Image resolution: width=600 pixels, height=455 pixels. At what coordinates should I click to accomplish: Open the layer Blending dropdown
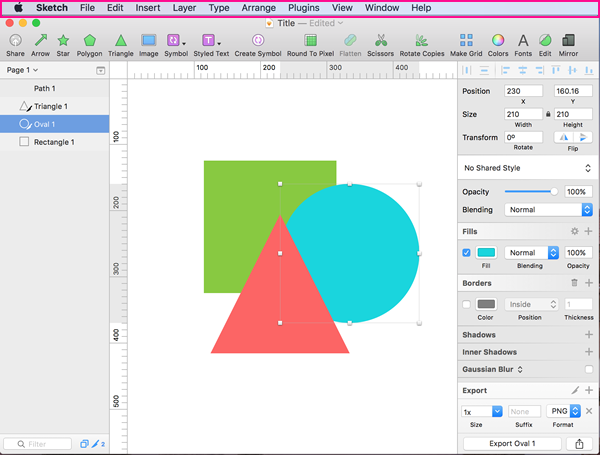tap(548, 210)
